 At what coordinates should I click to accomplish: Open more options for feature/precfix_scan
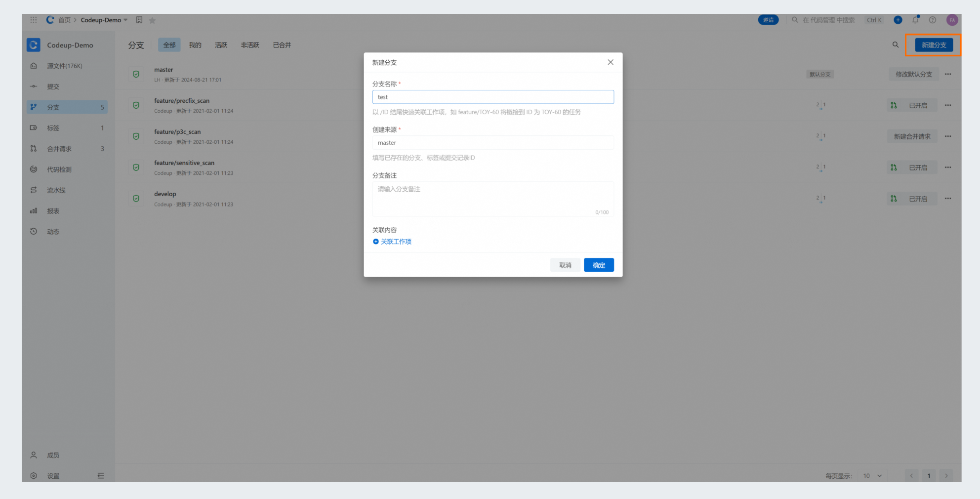(x=948, y=105)
